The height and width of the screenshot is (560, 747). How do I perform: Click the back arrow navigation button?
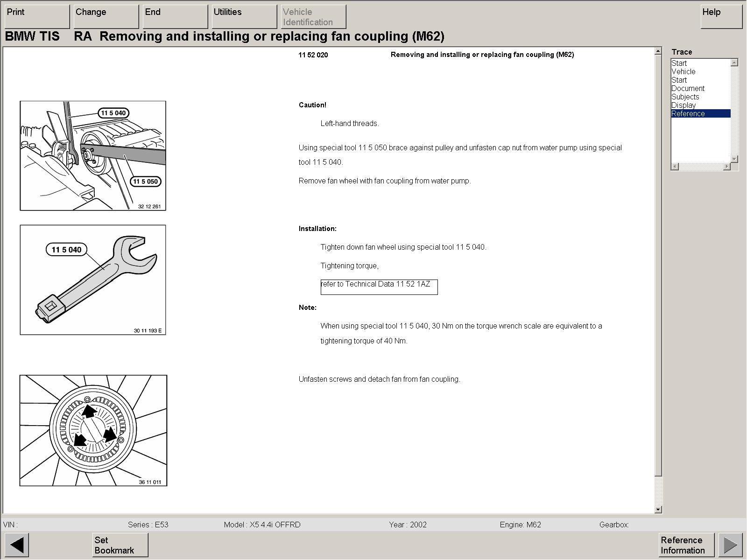coord(17,545)
